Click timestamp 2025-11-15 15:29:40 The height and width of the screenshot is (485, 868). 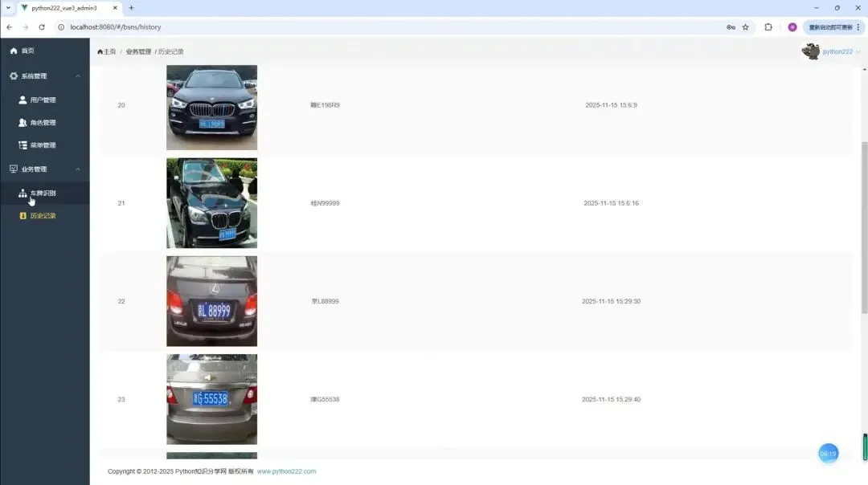611,399
